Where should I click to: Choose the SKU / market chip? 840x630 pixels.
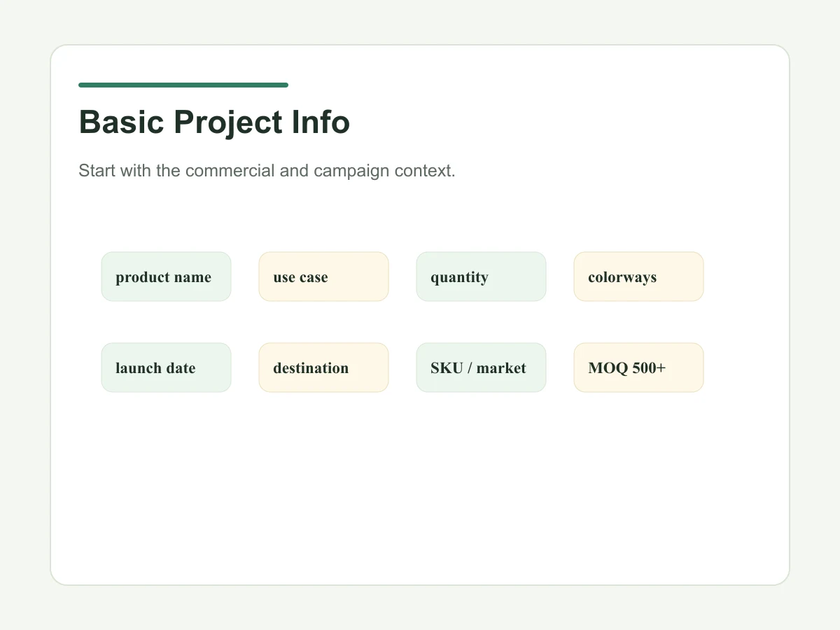pos(481,367)
